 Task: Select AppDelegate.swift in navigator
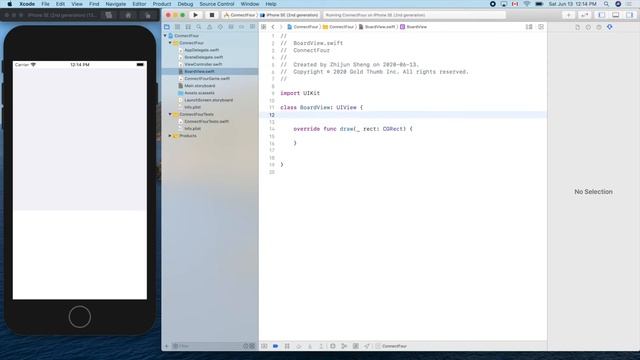point(202,50)
